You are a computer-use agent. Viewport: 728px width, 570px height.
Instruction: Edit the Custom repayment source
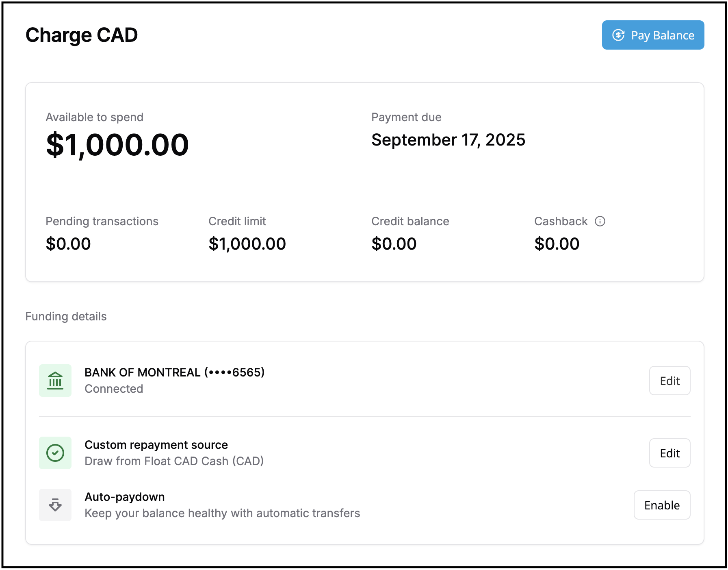669,453
